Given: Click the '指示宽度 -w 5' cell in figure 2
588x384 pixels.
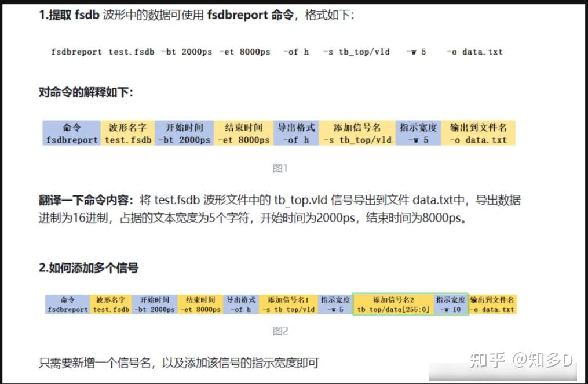Looking at the screenshot, I should pyautogui.click(x=335, y=305).
